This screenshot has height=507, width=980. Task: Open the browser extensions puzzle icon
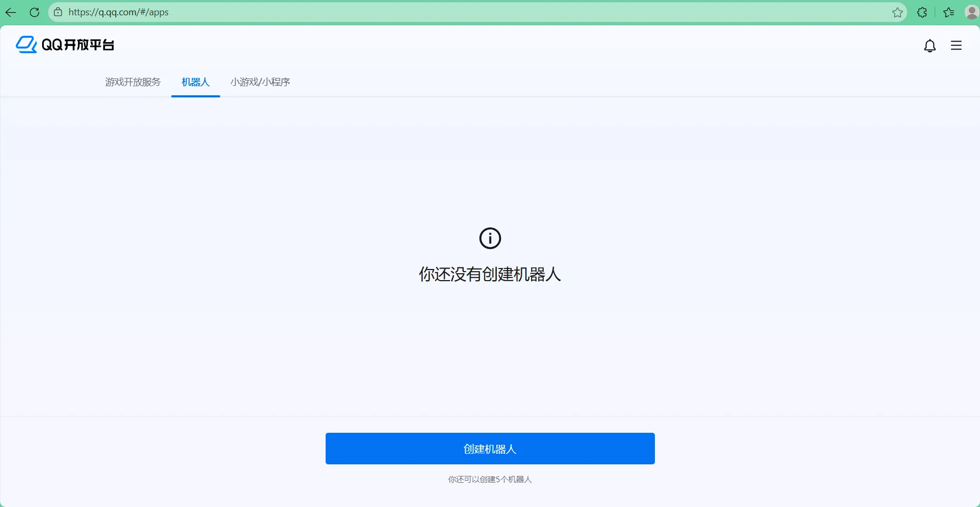(x=922, y=12)
